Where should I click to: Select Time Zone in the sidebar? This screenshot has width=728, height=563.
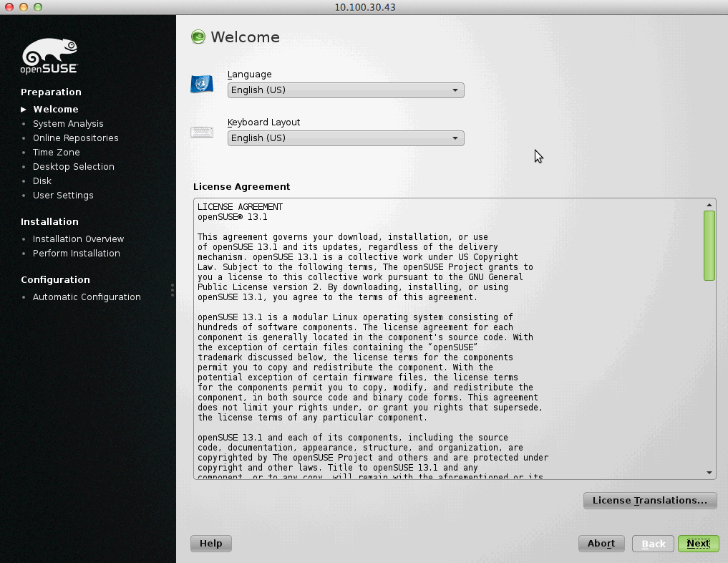(x=56, y=153)
